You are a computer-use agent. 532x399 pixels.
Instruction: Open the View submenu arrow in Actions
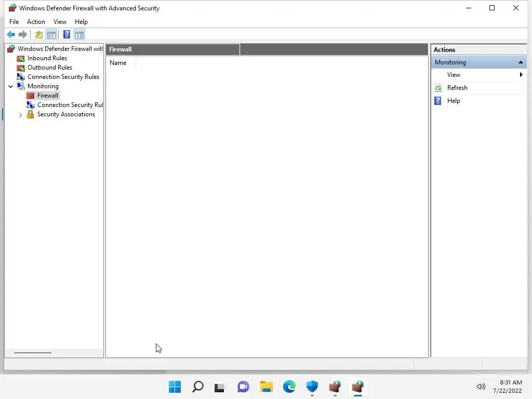coord(521,75)
